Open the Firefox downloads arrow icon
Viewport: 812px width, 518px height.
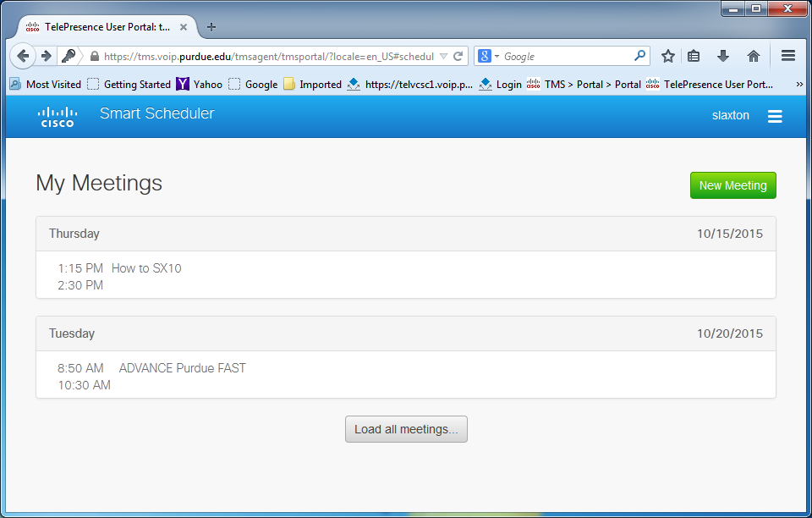[723, 56]
